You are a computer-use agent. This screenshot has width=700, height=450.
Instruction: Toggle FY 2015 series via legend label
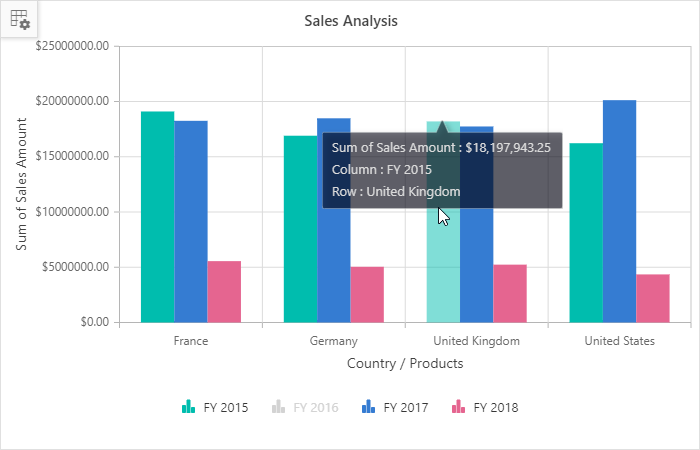click(x=225, y=408)
